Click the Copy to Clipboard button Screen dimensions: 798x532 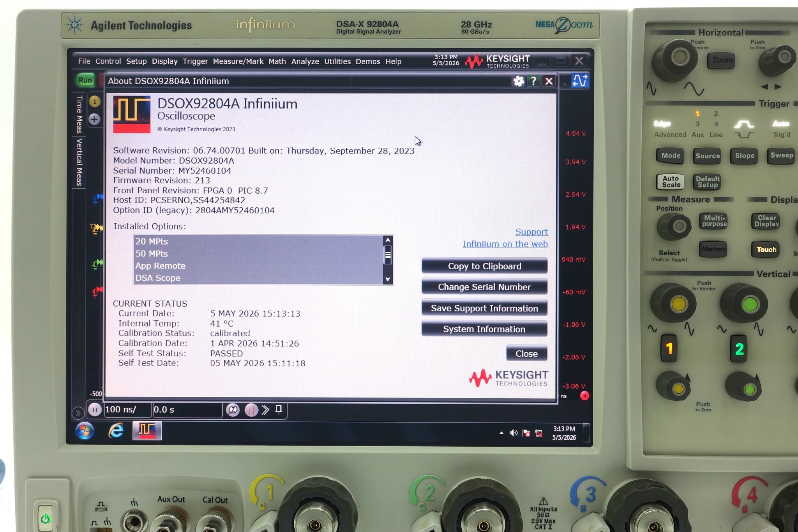pos(484,266)
